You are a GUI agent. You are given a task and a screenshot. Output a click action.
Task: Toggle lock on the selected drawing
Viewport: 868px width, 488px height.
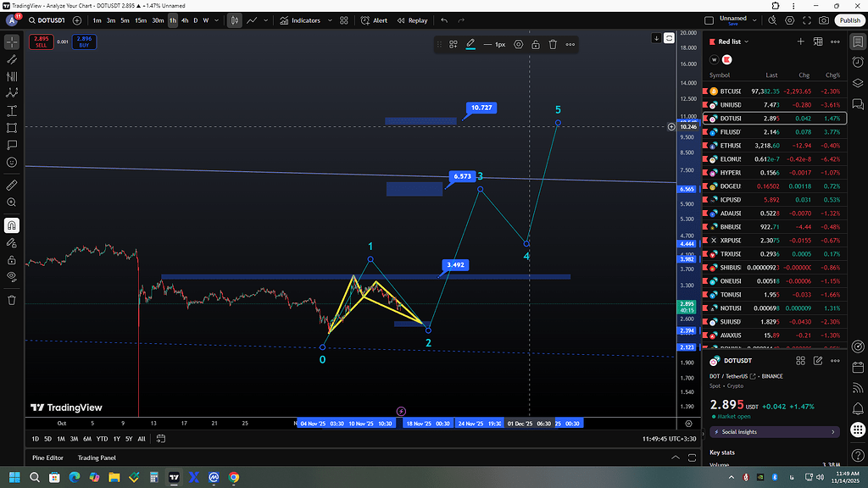(x=536, y=44)
